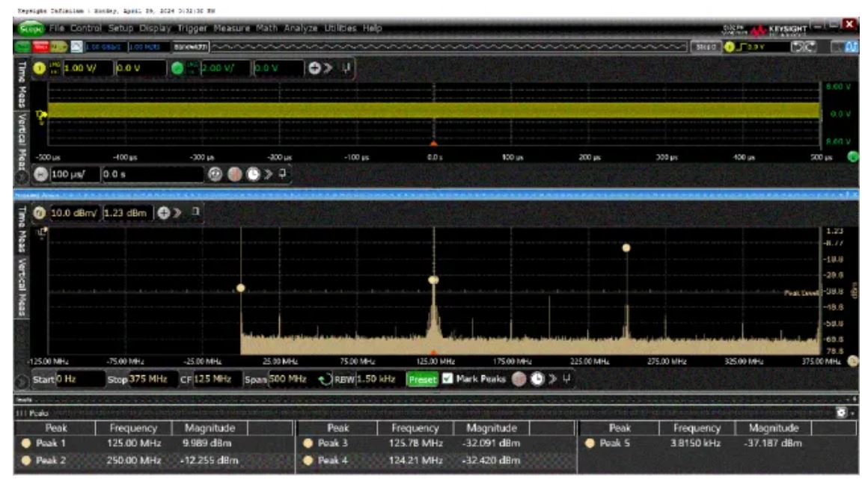The height and width of the screenshot is (483, 868).
Task: Open the Math menu
Action: click(266, 28)
